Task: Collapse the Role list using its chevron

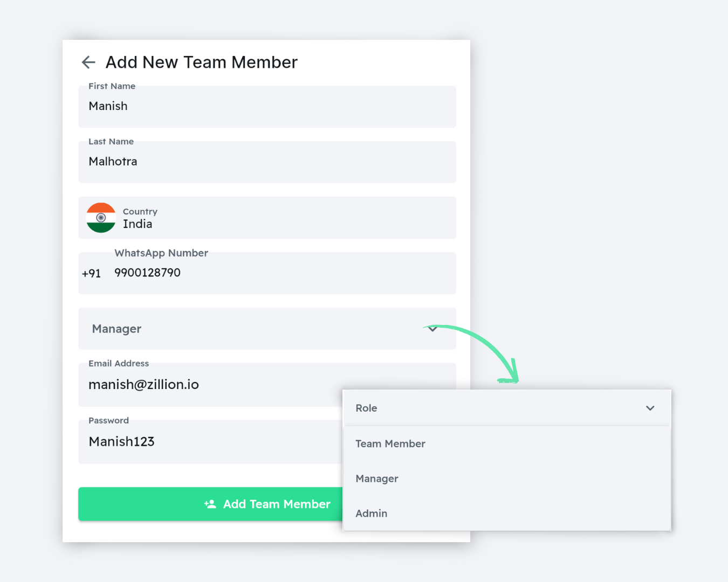Action: coord(650,408)
